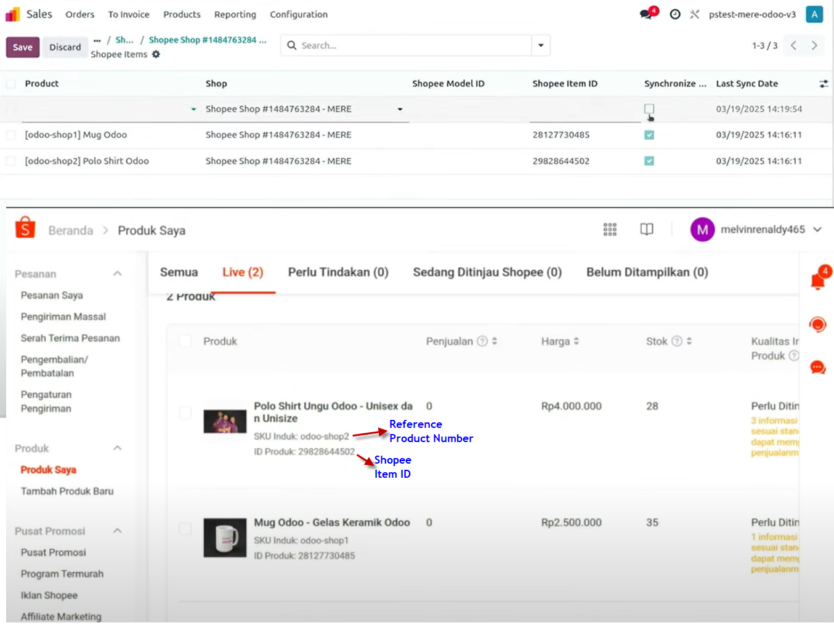Open Tambah Produk Baru in sidebar

pos(67,491)
